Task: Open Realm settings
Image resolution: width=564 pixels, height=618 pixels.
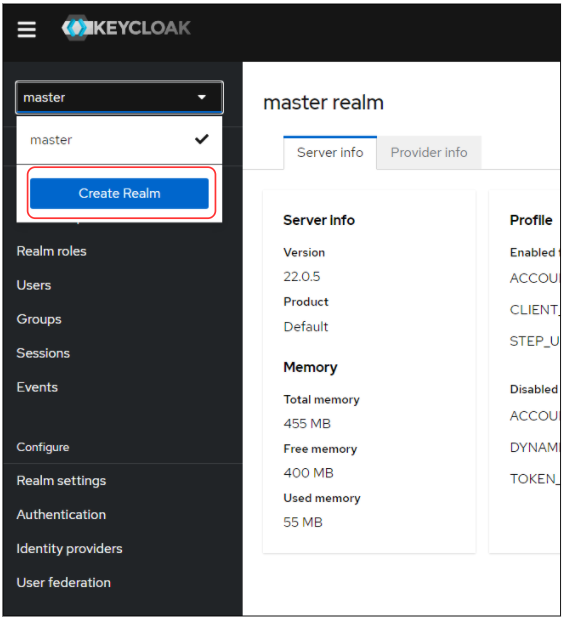Action: tap(61, 481)
